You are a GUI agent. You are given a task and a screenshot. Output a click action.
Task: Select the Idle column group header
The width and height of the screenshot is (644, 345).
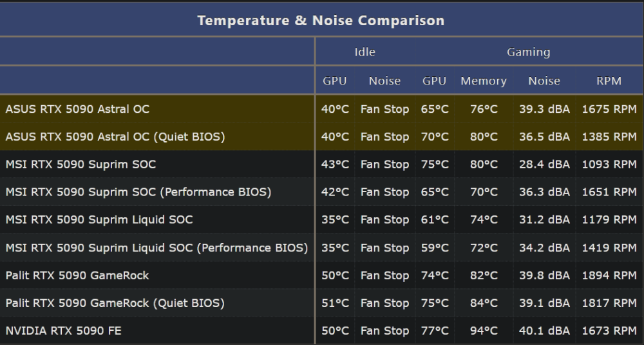(365, 52)
